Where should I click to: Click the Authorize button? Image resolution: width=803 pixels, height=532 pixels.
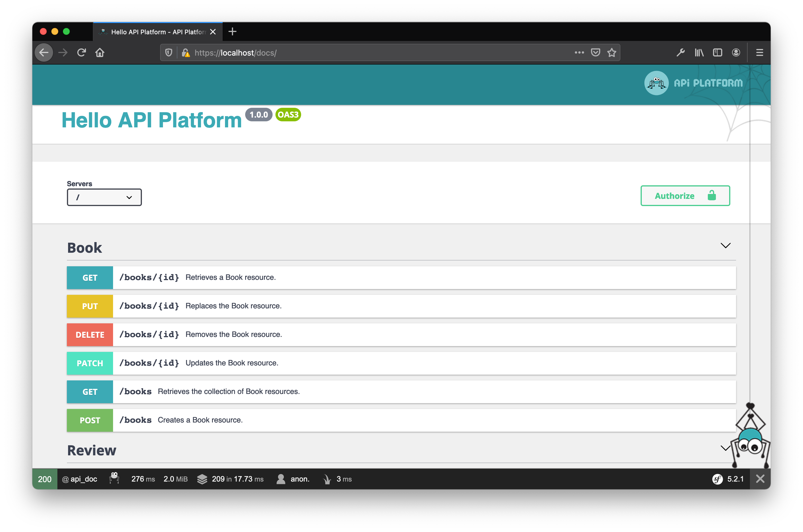[x=685, y=195]
